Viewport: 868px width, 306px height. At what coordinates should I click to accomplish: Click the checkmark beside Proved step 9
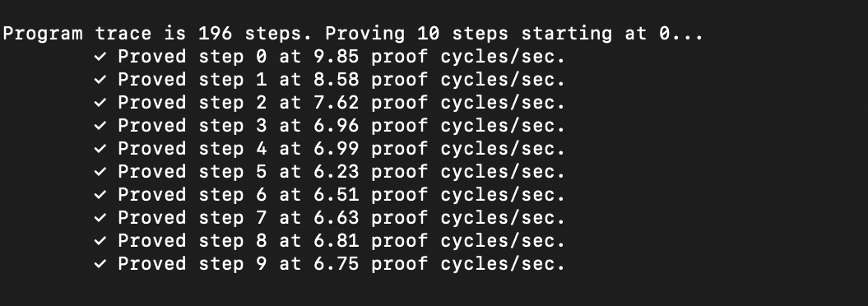[x=100, y=264]
